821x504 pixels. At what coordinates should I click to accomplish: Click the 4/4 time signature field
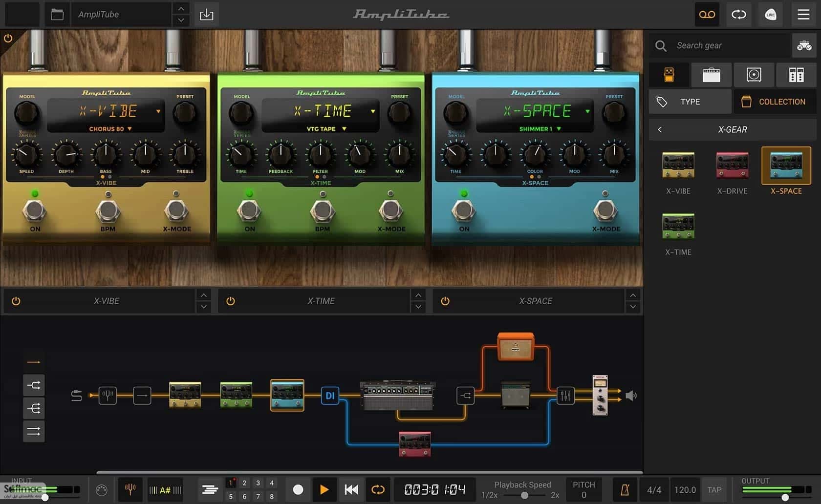click(x=654, y=490)
